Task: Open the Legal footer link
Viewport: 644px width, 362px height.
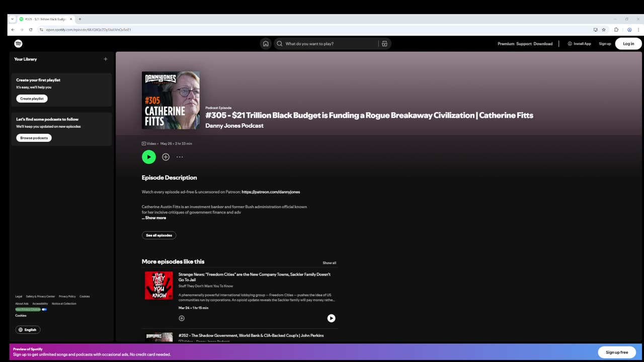Action: [x=19, y=297]
